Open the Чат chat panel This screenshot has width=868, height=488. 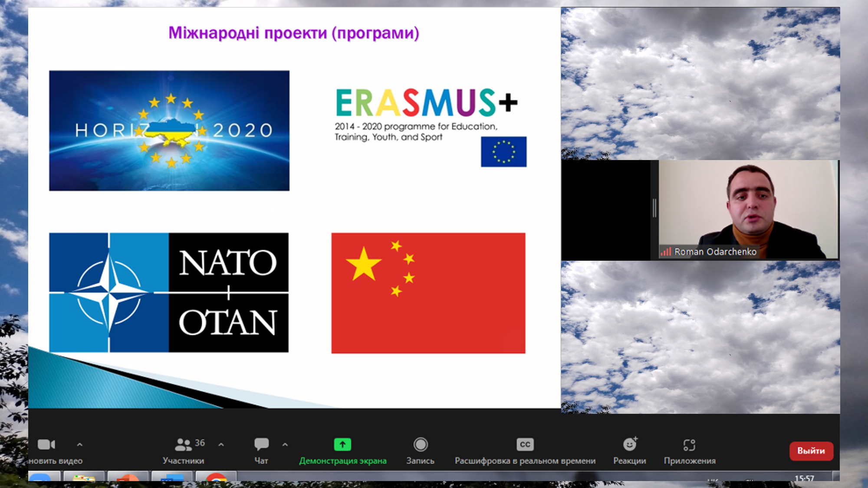point(261,444)
